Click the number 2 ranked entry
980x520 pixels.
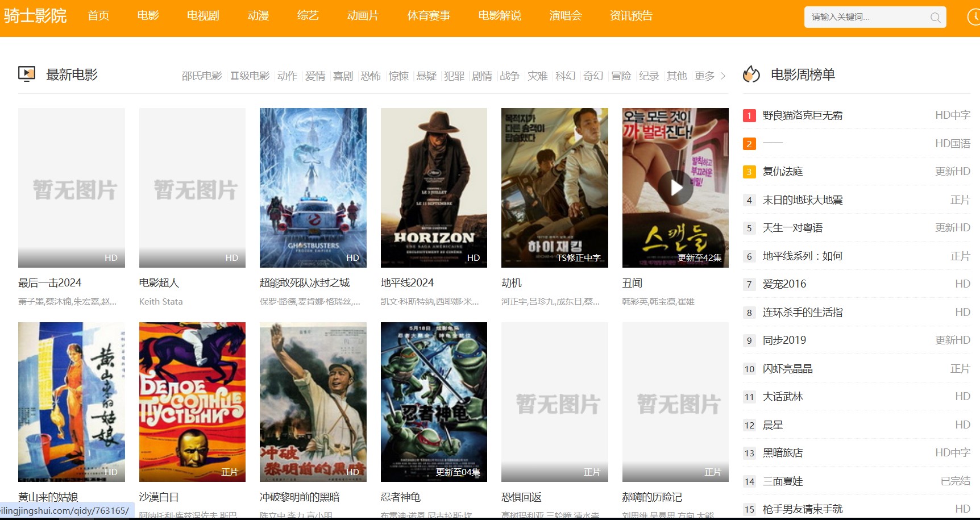(x=773, y=143)
